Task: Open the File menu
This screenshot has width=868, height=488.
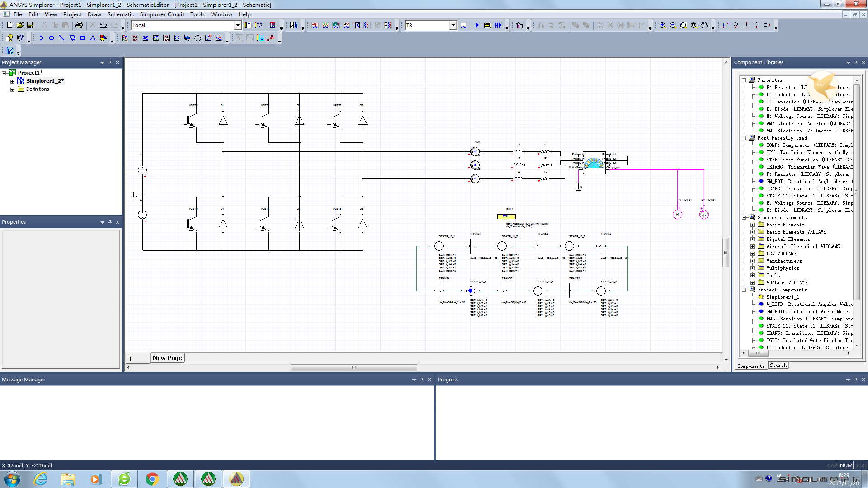Action: tap(18, 14)
